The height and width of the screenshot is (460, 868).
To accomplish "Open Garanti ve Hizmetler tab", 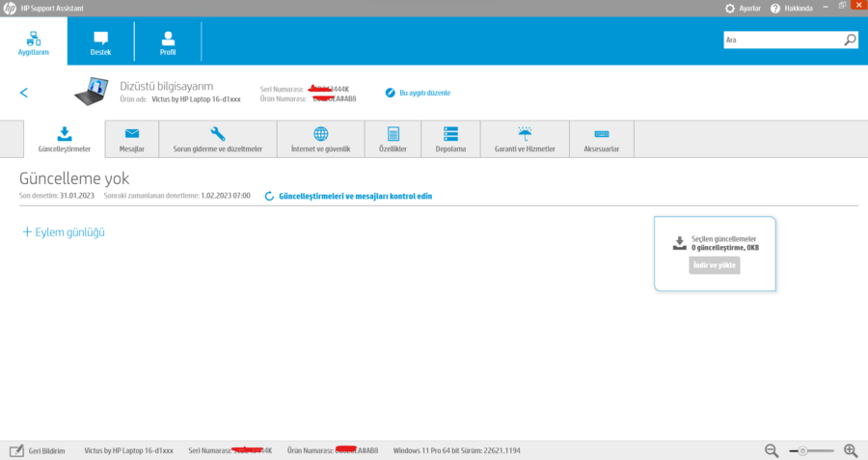I will (x=525, y=140).
